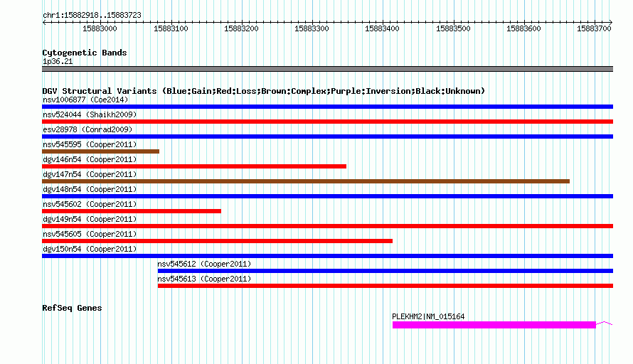633x364 pixels.
Task: Select the blue dgv148n54 gain bar
Action: (x=327, y=196)
